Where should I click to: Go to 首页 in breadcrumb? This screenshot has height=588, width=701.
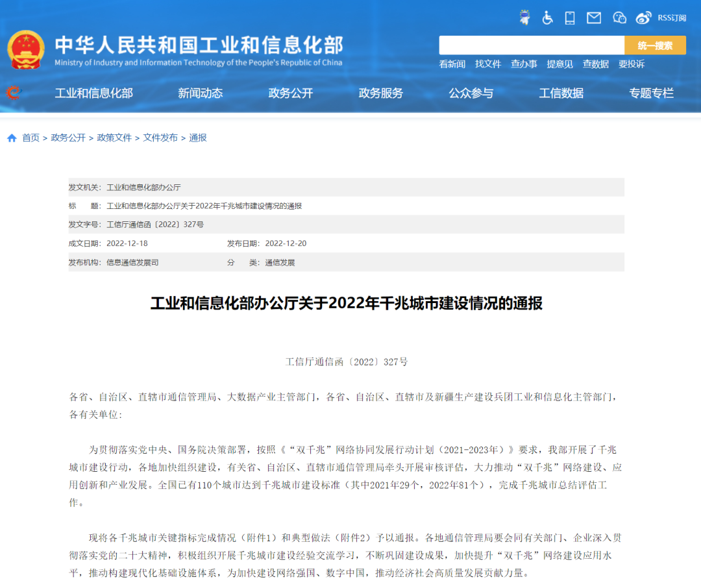31,138
